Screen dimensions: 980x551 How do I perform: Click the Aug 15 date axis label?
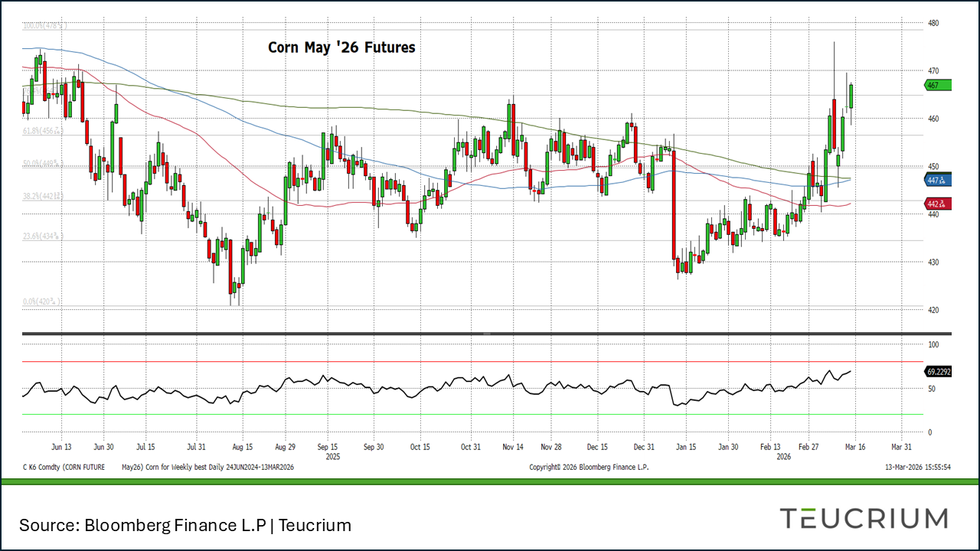click(x=242, y=447)
